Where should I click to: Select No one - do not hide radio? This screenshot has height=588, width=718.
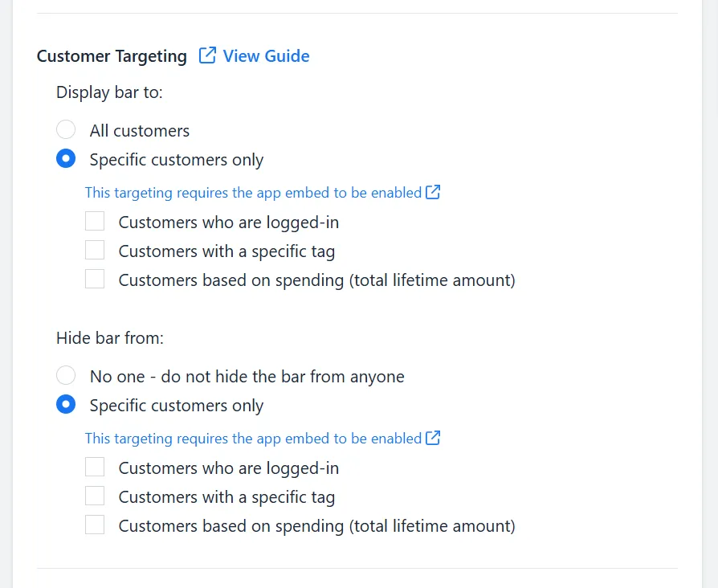pos(66,375)
